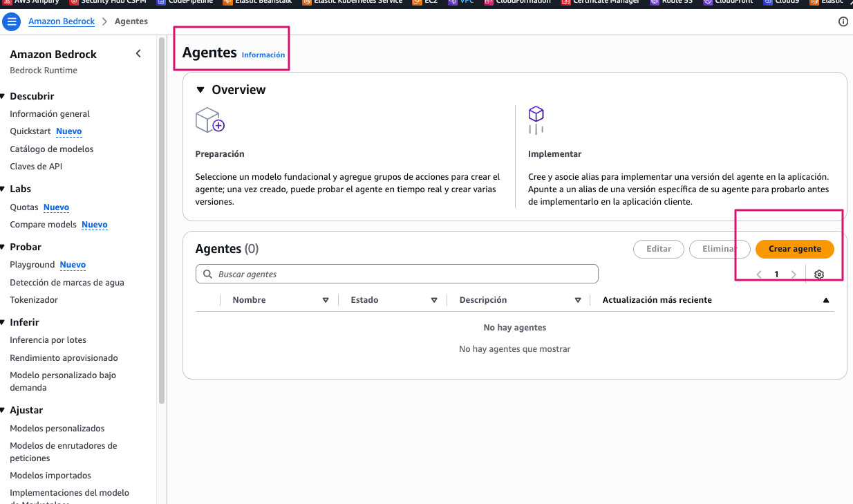Collapse the Probar sidebar group
853x504 pixels.
[3, 247]
